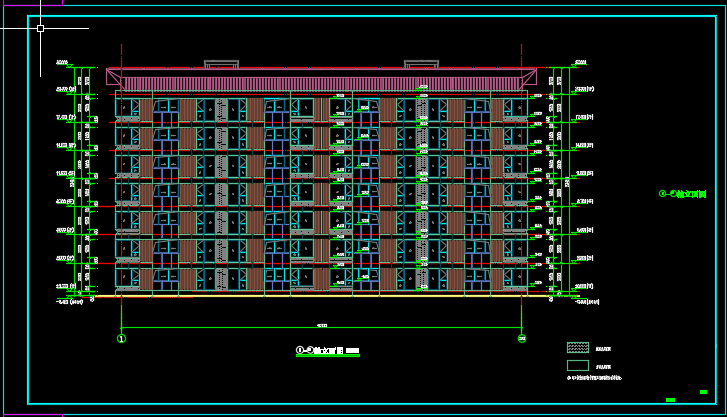Screen dimensions: 727x417
Task: Select the pink roof louvre band
Action: [x=322, y=84]
